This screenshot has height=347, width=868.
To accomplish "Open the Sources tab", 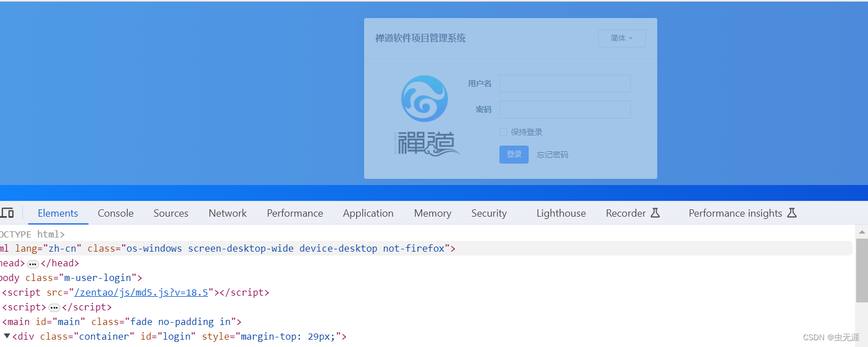I will pos(171,213).
